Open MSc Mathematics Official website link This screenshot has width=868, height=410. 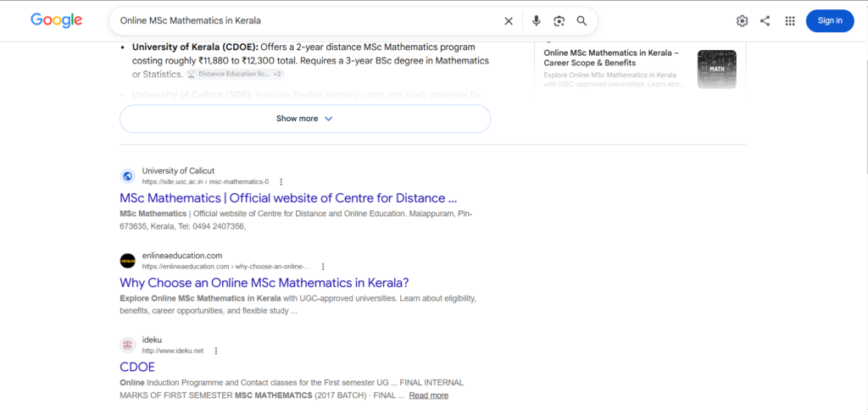288,198
